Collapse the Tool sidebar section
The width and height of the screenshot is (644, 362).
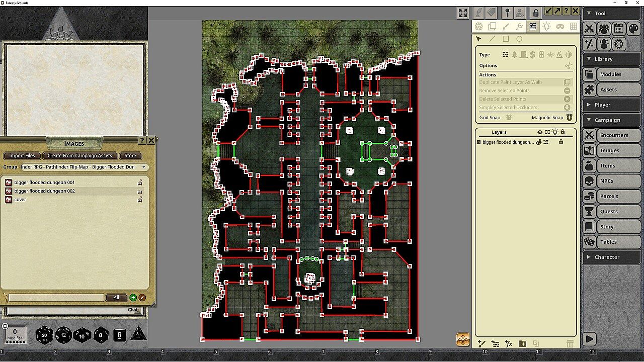click(x=611, y=14)
